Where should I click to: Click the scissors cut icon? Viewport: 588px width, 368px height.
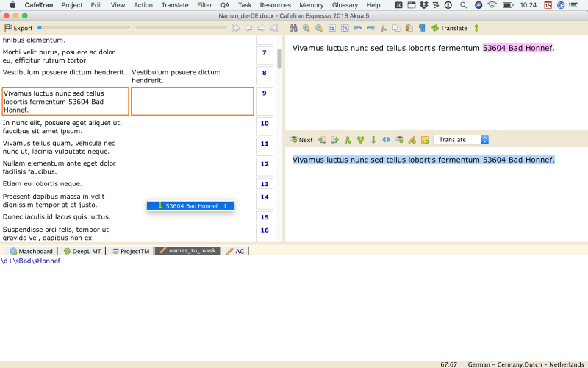coord(383,28)
